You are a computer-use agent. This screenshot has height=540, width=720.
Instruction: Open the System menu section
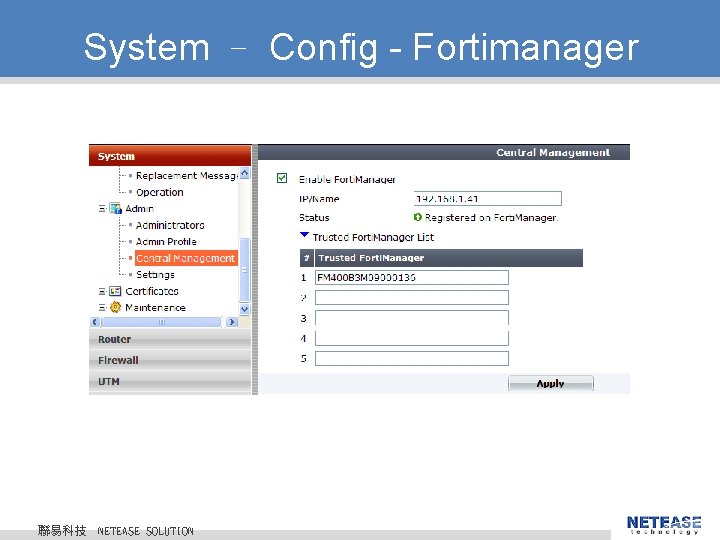(170, 156)
